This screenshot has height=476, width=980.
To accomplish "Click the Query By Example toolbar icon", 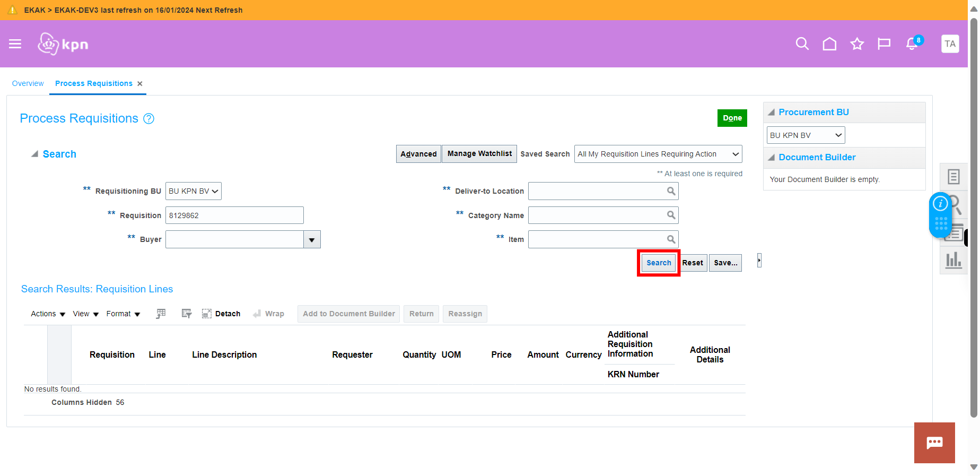I will click(x=186, y=314).
